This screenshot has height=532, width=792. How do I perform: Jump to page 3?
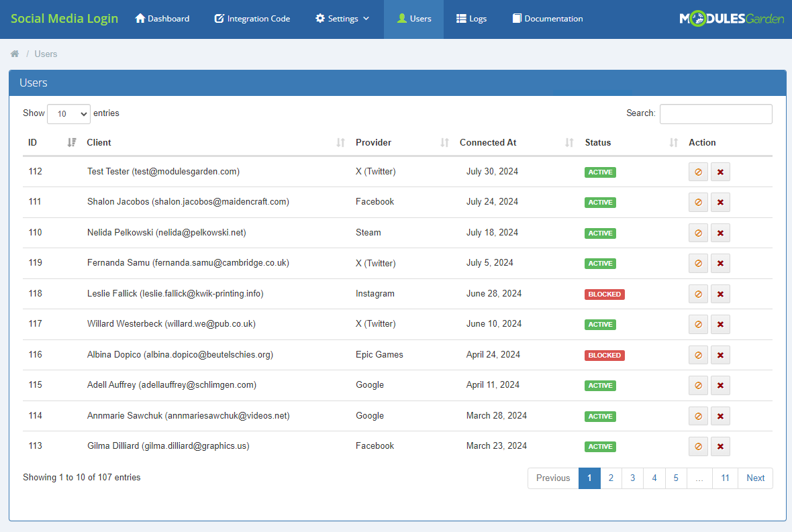(632, 478)
